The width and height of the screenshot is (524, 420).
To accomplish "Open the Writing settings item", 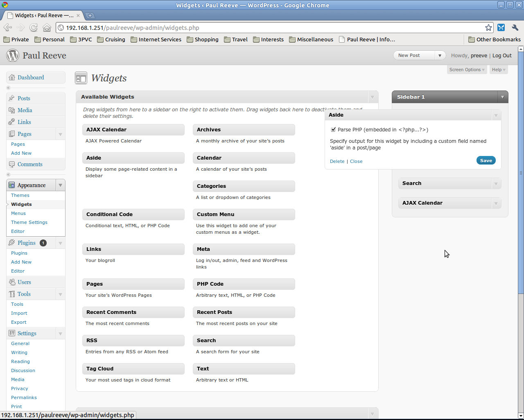I will click(19, 352).
